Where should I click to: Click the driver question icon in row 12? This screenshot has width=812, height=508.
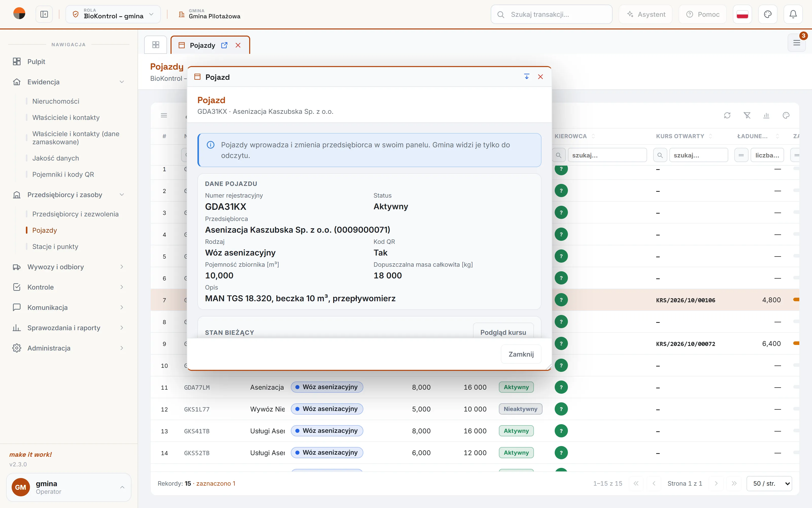click(561, 409)
